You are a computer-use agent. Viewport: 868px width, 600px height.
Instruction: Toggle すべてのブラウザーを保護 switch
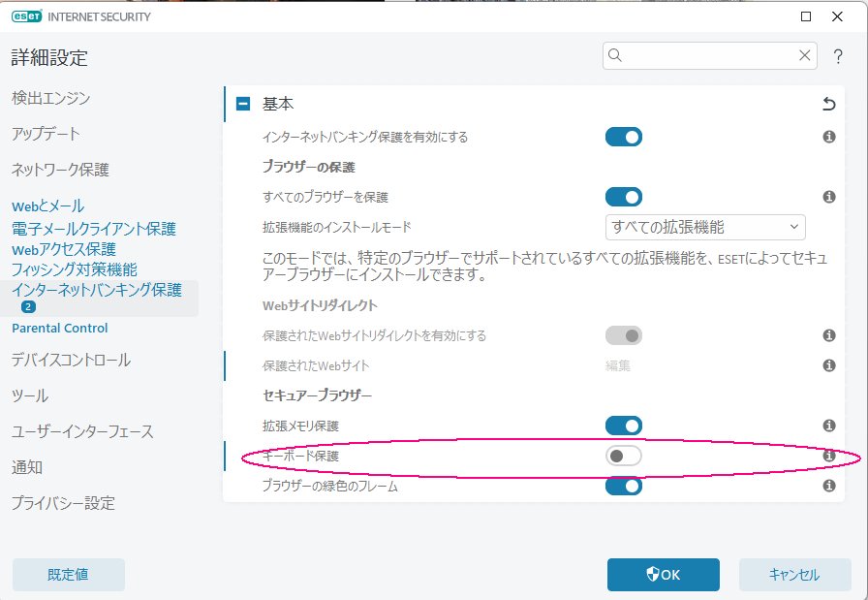pos(623,197)
